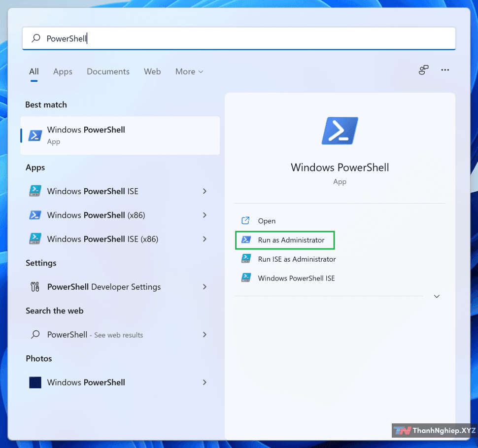Expand Windows PowerShell (x86) result chevron
Screen dimensions: 478x448
coord(205,215)
